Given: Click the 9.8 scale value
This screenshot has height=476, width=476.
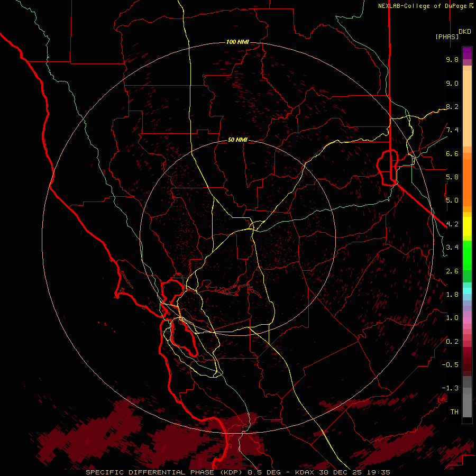Looking at the screenshot, I should pyautogui.click(x=452, y=59).
